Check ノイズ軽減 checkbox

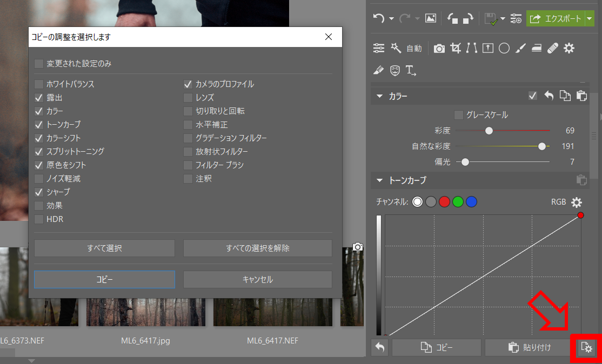[39, 179]
